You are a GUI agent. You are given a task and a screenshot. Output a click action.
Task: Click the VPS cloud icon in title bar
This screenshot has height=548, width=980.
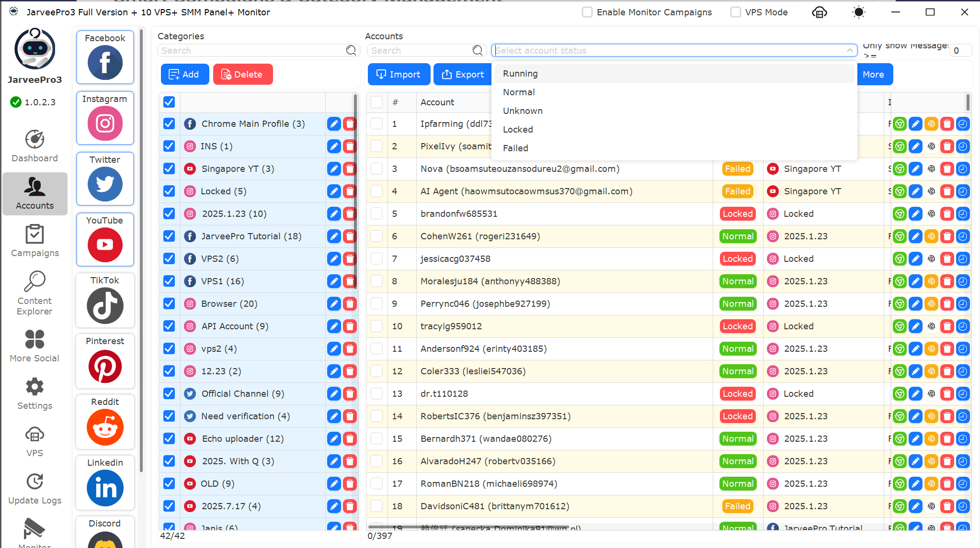click(820, 12)
